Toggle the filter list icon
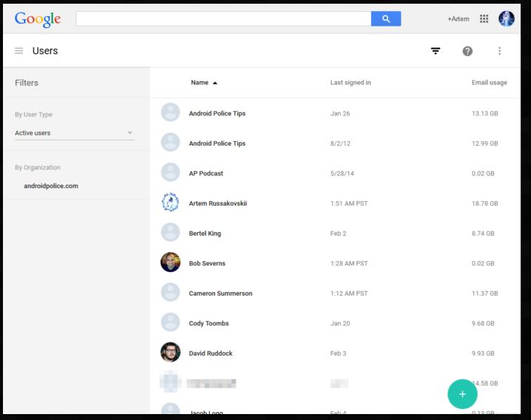This screenshot has height=420, width=531. (x=436, y=51)
